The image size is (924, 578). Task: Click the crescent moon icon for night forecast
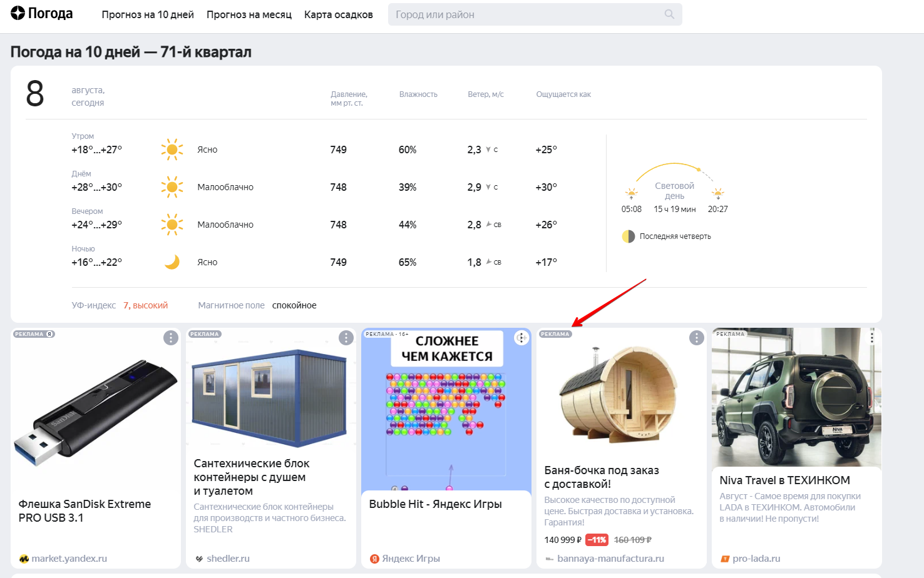[172, 261]
